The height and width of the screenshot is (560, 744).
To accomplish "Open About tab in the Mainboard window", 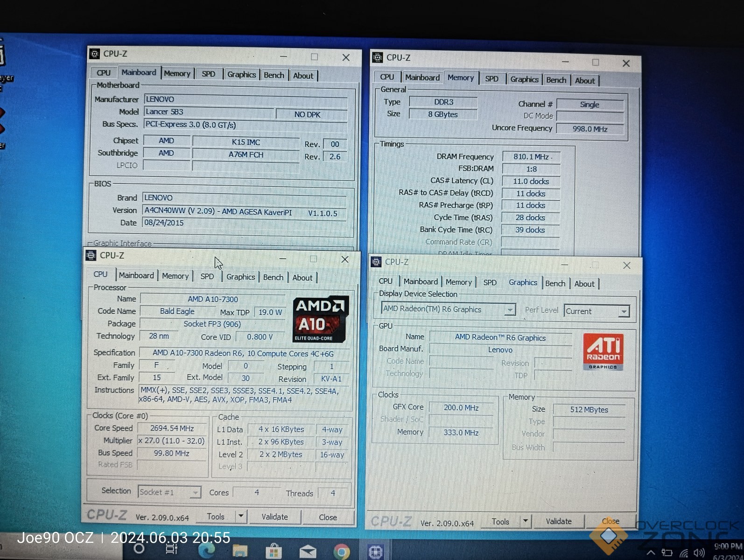I will [x=303, y=76].
